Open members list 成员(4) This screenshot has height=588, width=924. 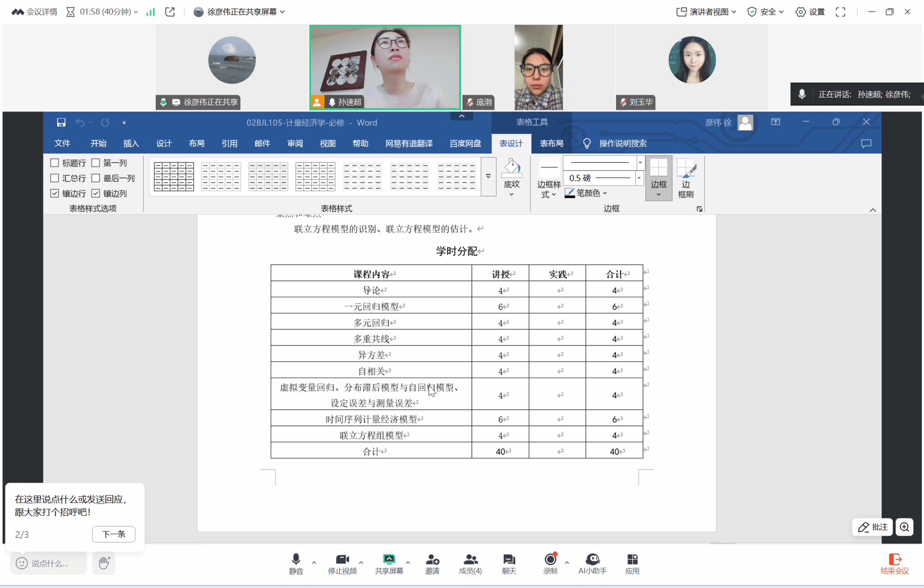470,564
